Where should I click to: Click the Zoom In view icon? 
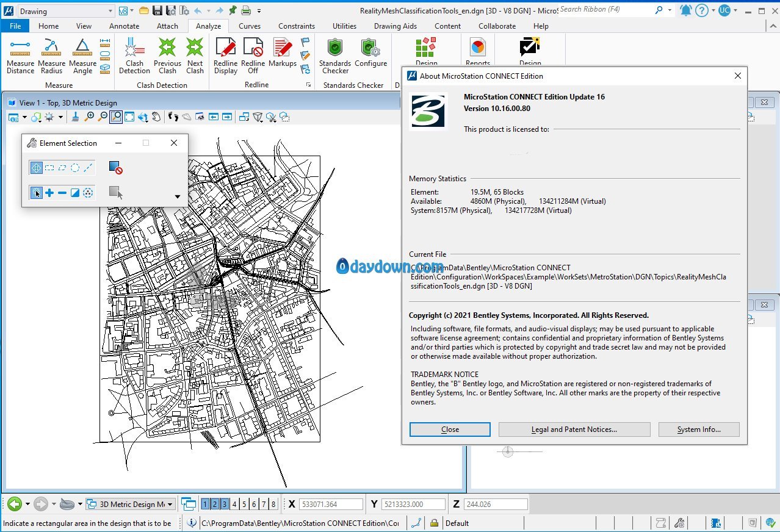click(90, 117)
